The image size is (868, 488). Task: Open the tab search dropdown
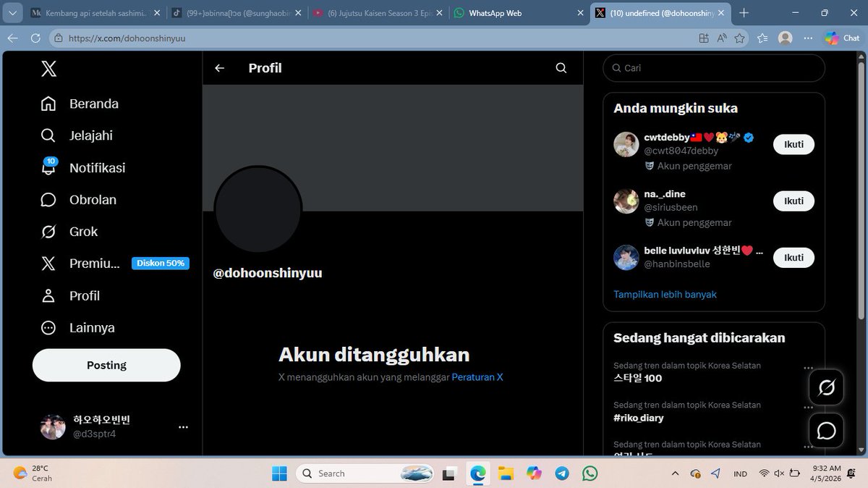pos(12,13)
